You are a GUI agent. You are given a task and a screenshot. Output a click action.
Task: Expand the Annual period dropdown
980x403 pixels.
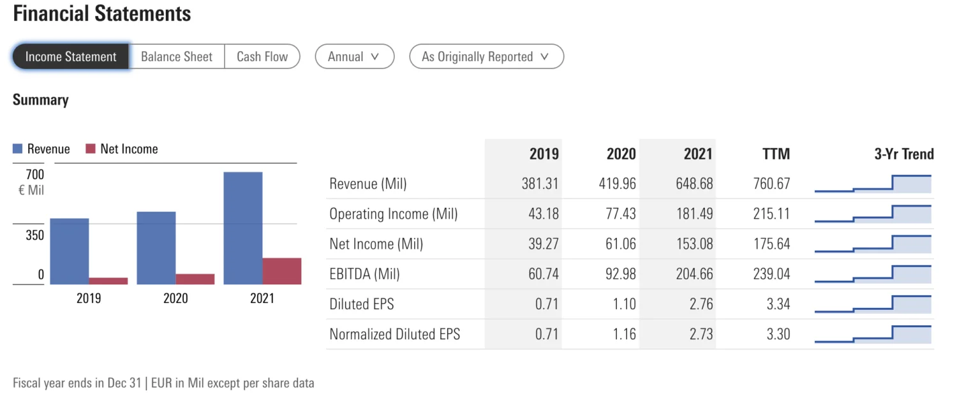354,57
